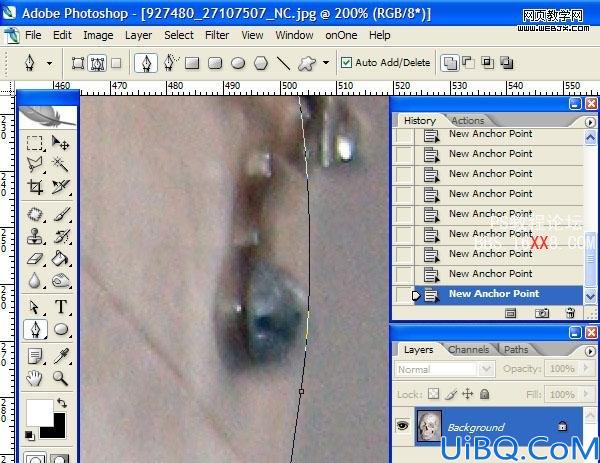Viewport: 600px width, 463px height.
Task: Open the Layers panel flyout menu
Action: click(x=590, y=351)
